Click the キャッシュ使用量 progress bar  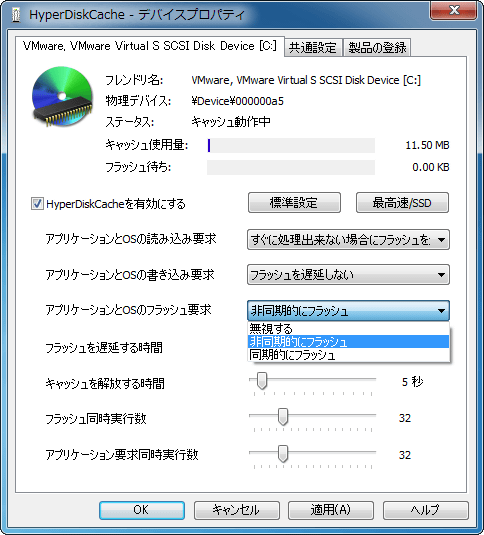coord(291,145)
